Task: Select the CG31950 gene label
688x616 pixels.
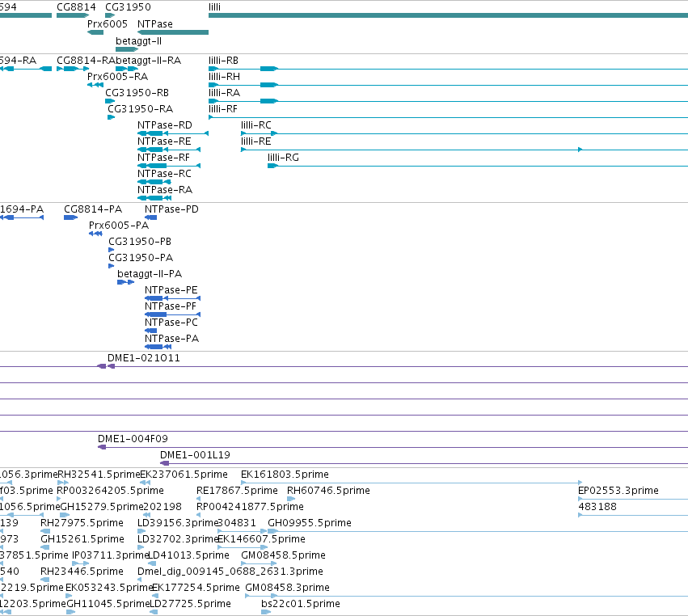Action: click(x=128, y=7)
